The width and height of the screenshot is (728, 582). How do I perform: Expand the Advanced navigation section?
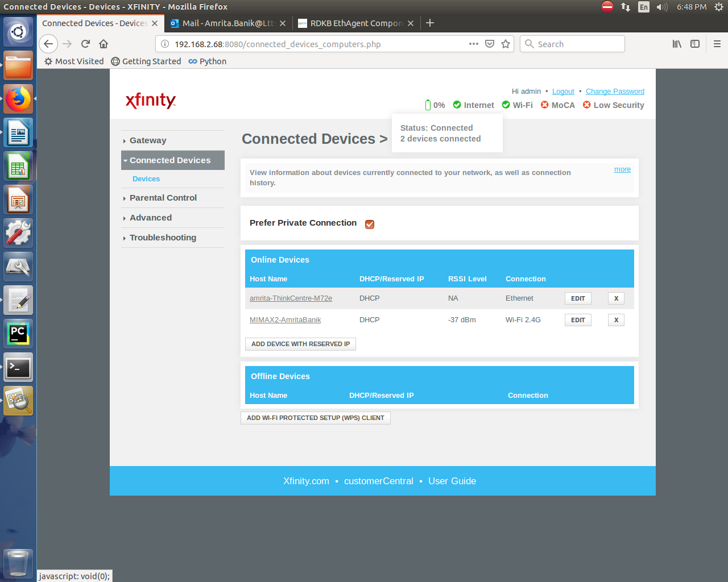pyautogui.click(x=150, y=218)
